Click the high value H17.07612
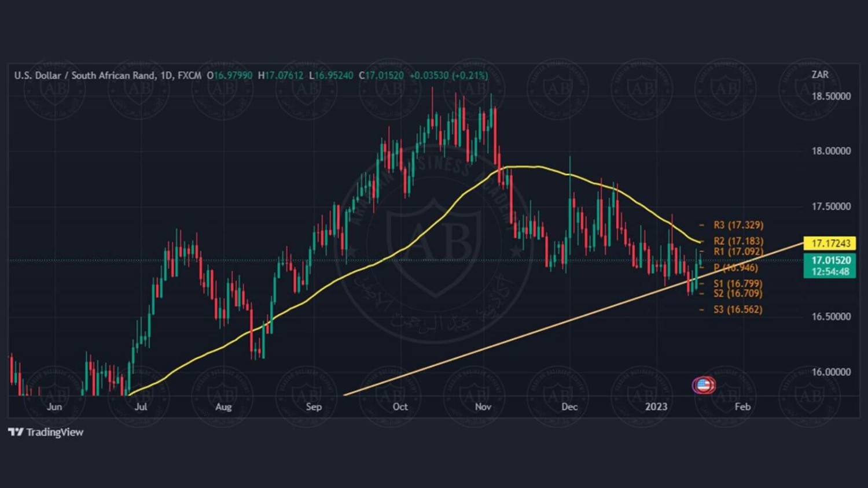The height and width of the screenshot is (488, 868). coord(281,75)
